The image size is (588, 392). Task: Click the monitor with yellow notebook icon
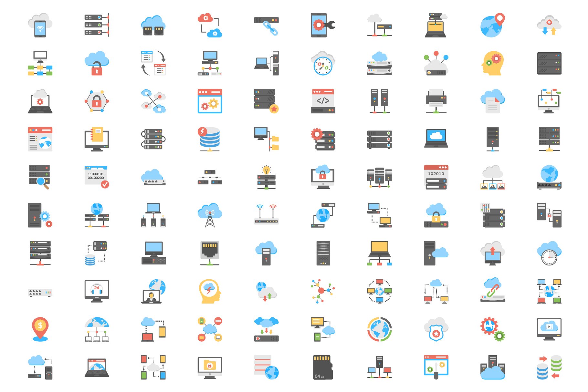(x=97, y=139)
